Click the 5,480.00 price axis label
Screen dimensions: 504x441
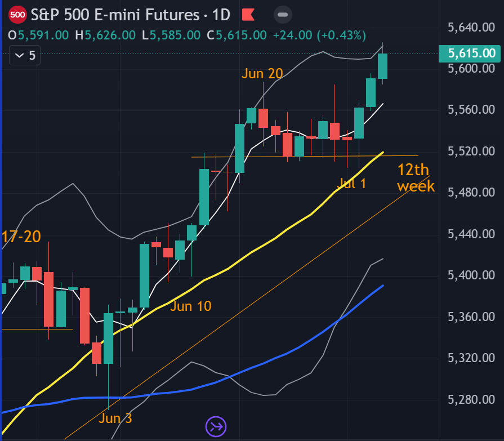(471, 192)
